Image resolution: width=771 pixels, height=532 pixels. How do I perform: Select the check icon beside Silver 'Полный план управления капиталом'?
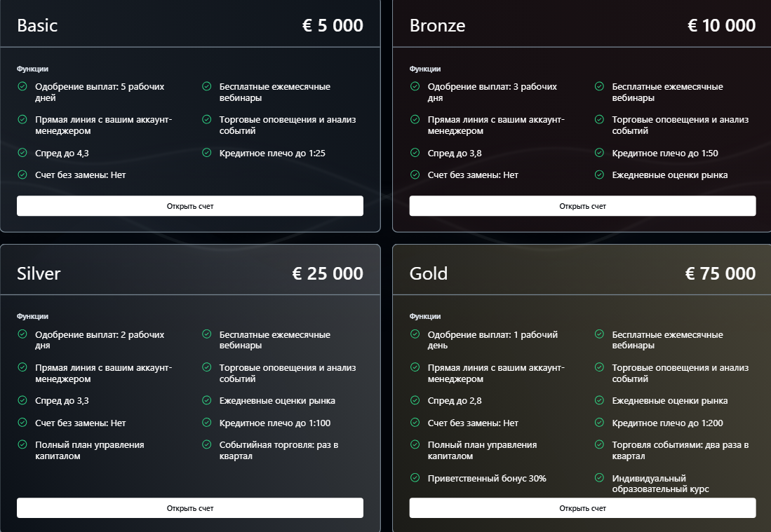(22, 444)
